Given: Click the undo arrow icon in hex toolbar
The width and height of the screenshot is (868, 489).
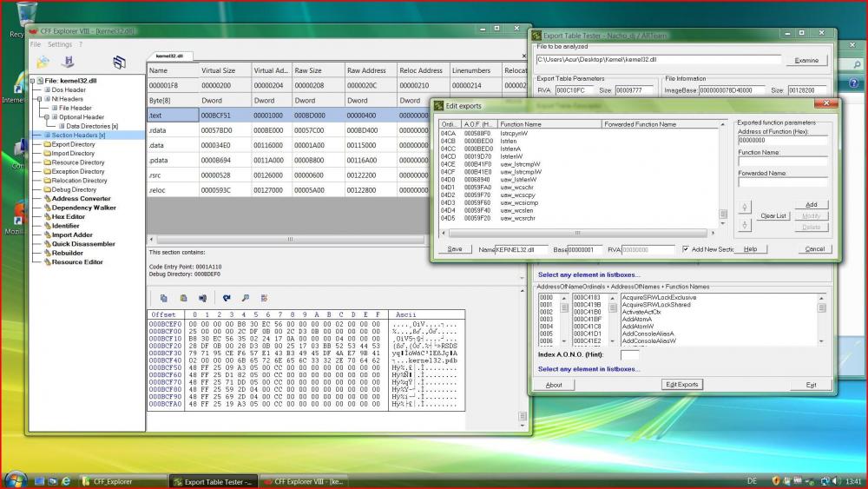Looking at the screenshot, I should [227, 298].
